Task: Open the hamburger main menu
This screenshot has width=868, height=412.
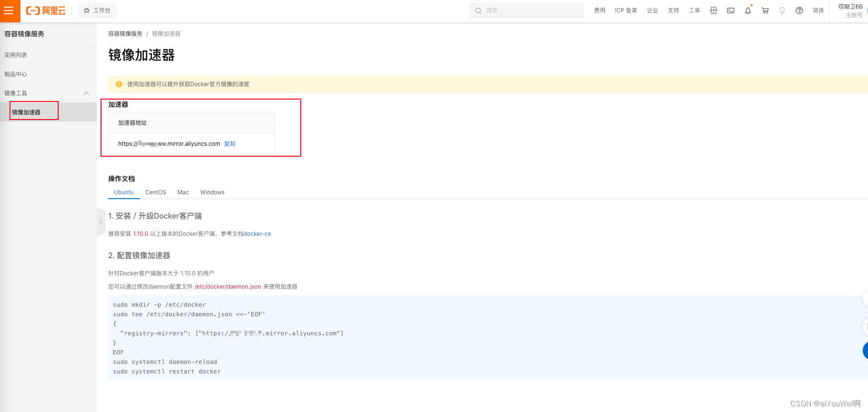Action: (x=9, y=10)
